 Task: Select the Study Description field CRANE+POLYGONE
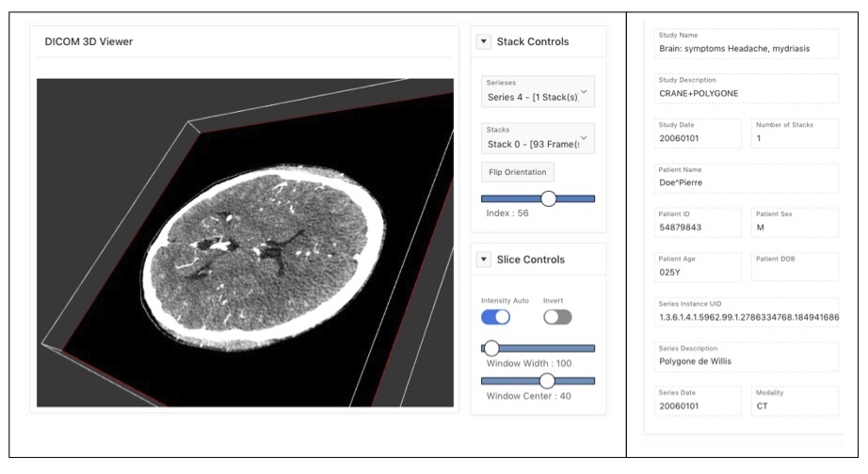(x=746, y=88)
